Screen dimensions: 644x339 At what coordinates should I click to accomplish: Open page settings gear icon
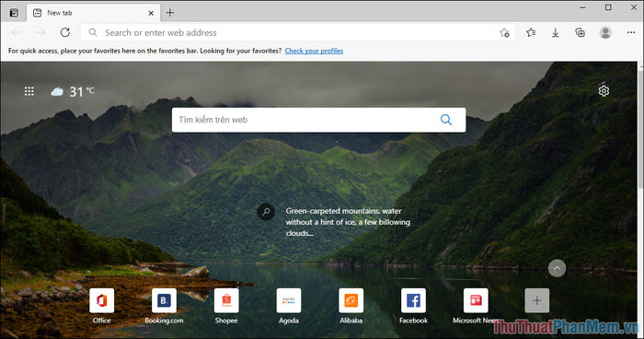[604, 91]
